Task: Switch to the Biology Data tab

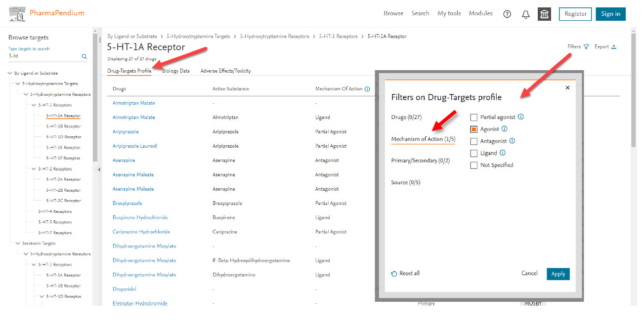Action: (176, 71)
